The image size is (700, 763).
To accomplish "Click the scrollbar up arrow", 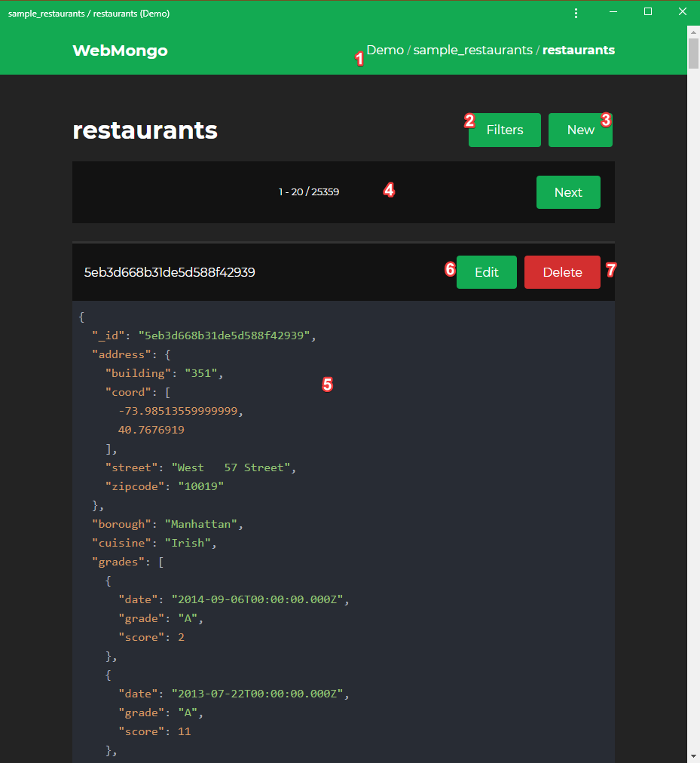I will 693,32.
